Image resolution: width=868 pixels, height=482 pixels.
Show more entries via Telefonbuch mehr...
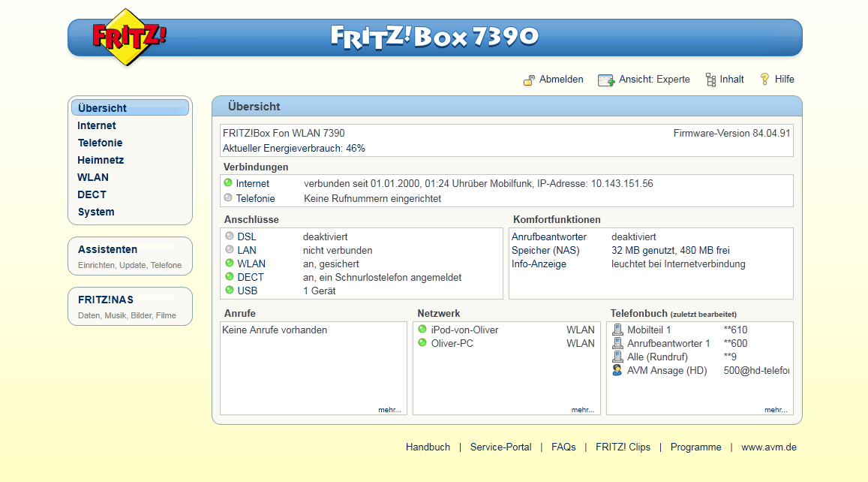coord(776,409)
